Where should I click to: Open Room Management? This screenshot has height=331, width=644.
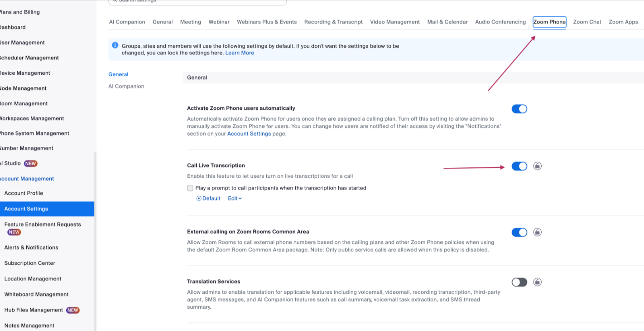(24, 103)
